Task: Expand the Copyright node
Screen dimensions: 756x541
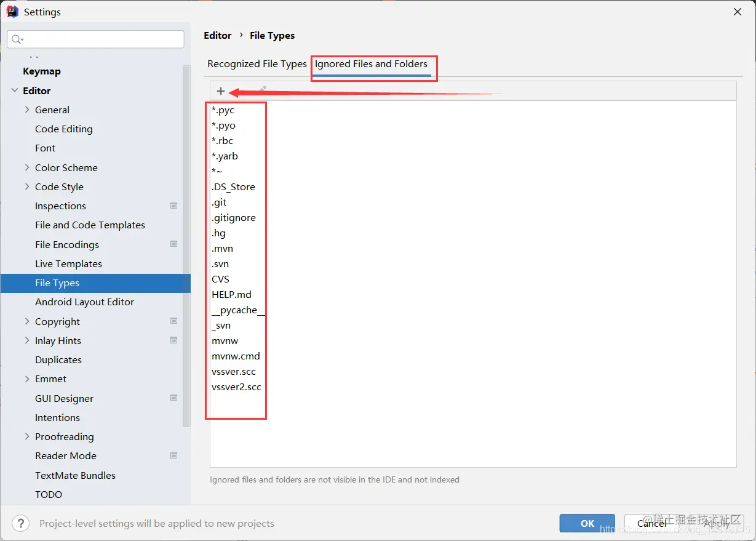Action: [x=27, y=321]
